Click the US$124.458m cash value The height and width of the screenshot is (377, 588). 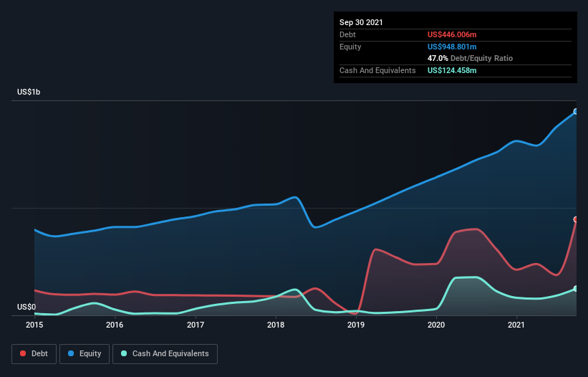click(x=452, y=70)
